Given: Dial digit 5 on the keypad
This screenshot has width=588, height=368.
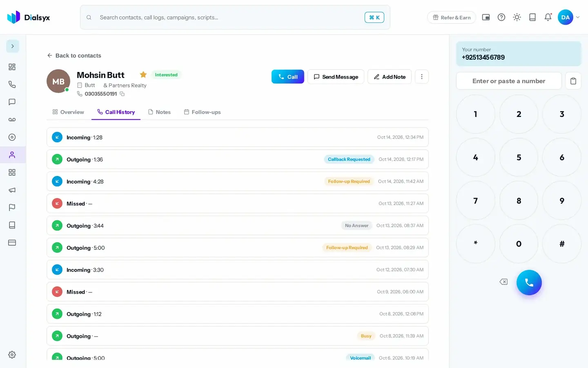Looking at the screenshot, I should (519, 157).
